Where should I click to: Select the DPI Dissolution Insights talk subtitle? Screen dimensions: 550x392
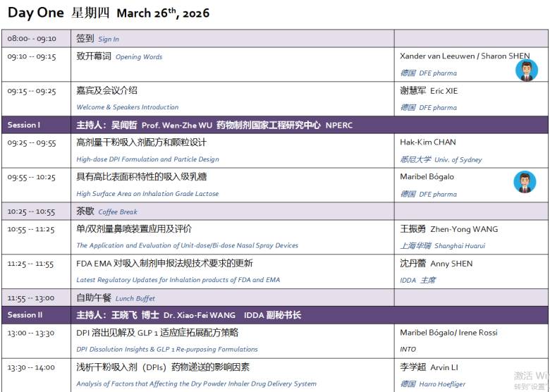(166, 350)
